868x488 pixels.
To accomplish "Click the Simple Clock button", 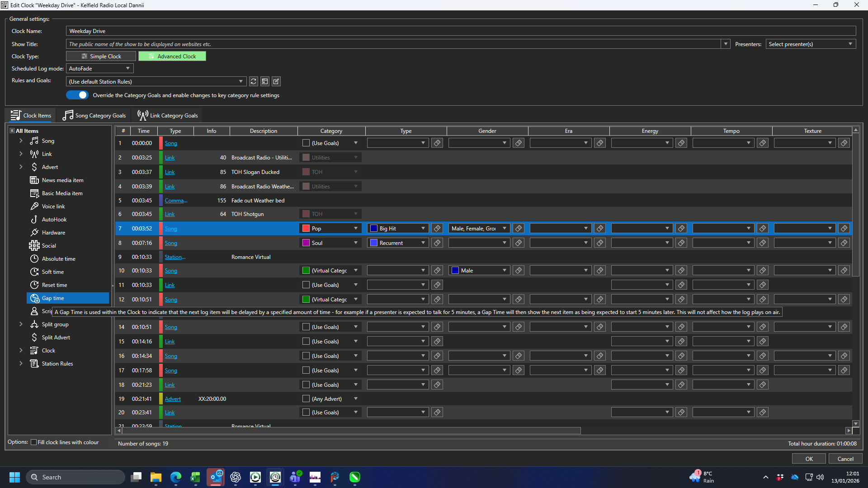I will [101, 56].
